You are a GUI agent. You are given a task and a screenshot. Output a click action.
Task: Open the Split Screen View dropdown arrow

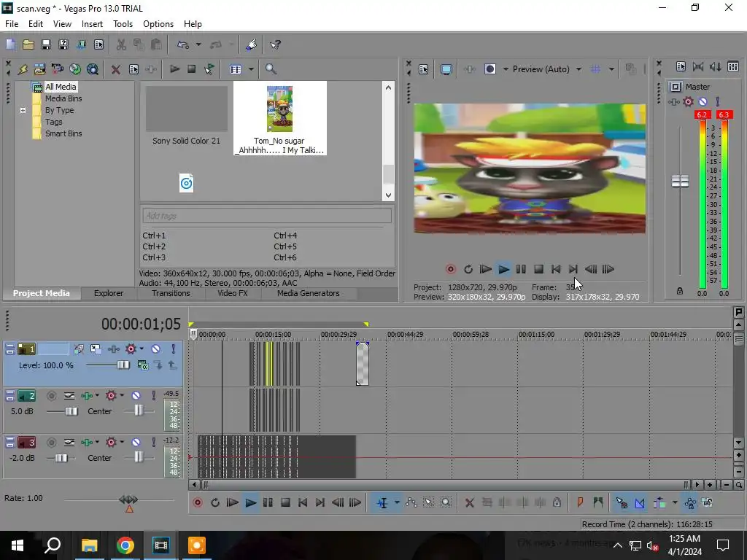[x=506, y=69]
